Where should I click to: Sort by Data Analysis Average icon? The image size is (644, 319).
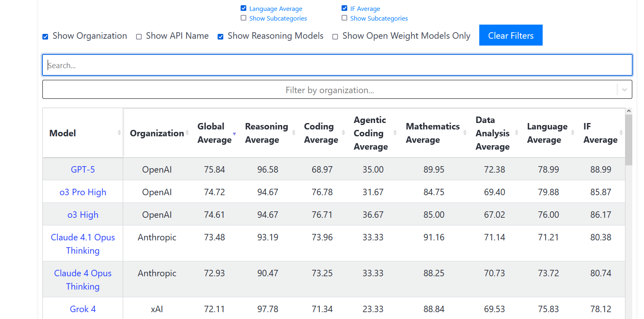click(x=516, y=133)
